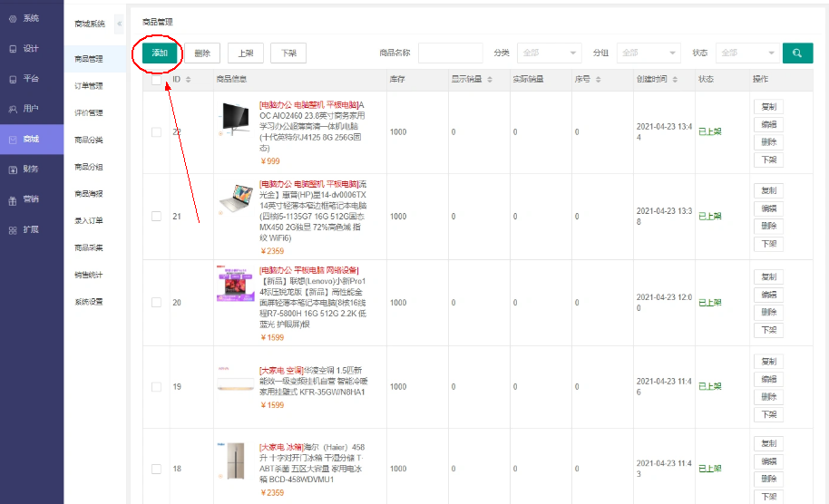This screenshot has height=504, width=829.
Task: Sort by 序号 column arrows
Action: [x=599, y=80]
